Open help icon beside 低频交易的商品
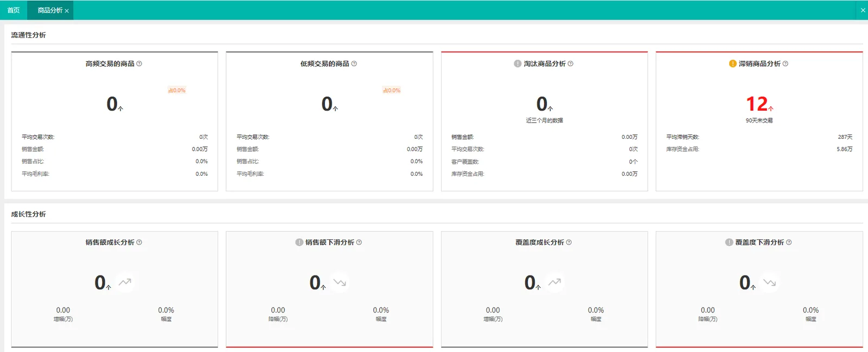 [354, 63]
